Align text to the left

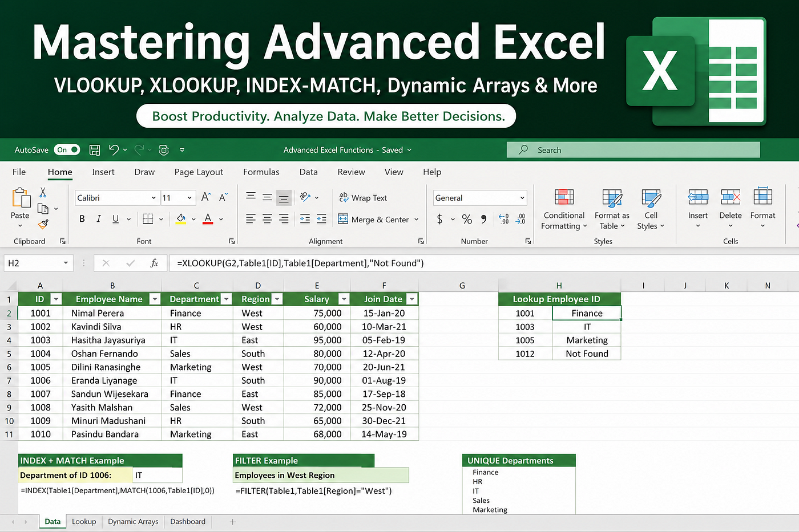click(251, 219)
